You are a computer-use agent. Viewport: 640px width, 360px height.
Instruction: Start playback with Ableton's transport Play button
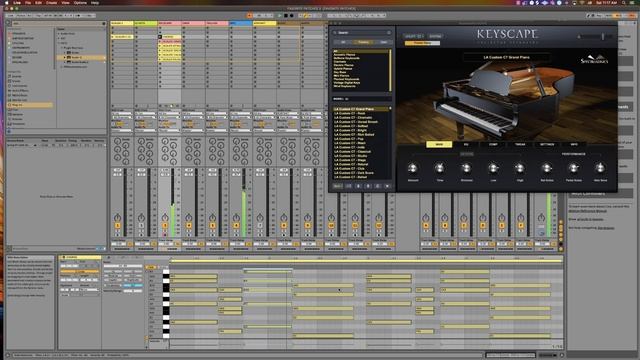pyautogui.click(x=280, y=16)
